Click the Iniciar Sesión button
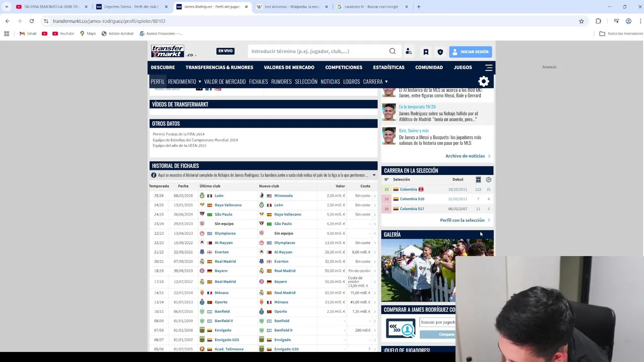Screen dimensions: 644x362 pos(470,51)
